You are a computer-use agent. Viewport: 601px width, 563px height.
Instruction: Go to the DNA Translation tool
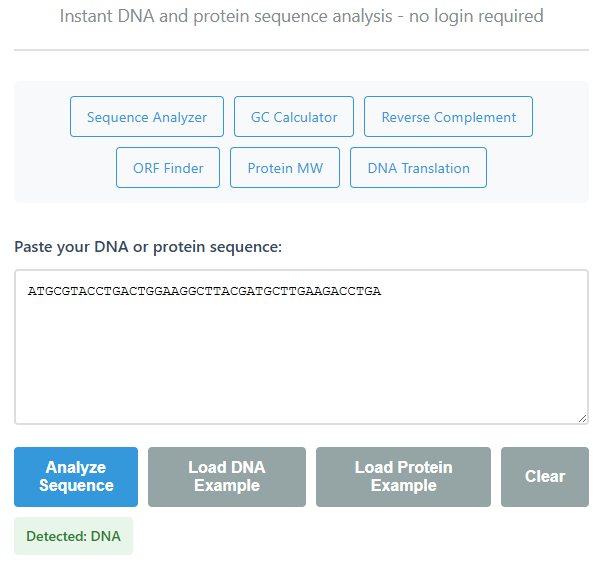[418, 168]
